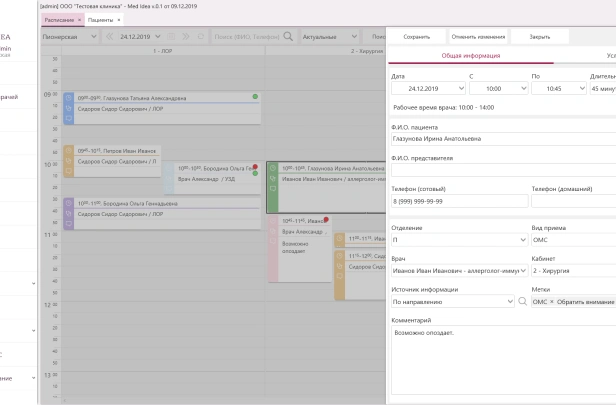
Task: Click magnifier icon next to Источник информации
Action: click(x=522, y=301)
